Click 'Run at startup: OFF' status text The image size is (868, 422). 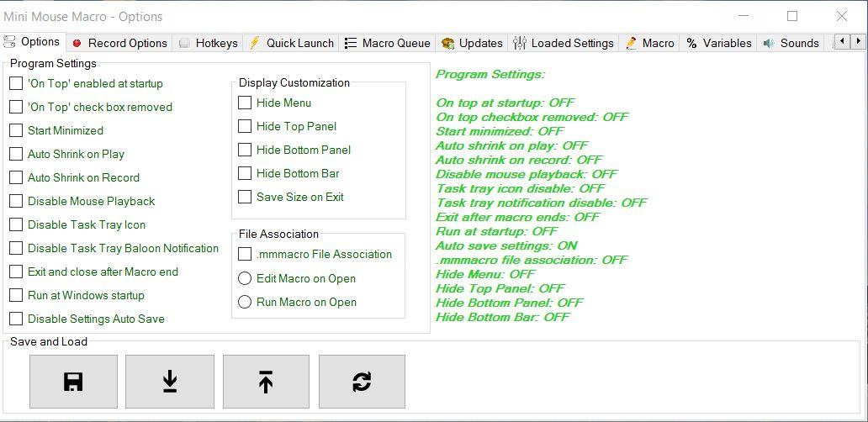point(496,231)
